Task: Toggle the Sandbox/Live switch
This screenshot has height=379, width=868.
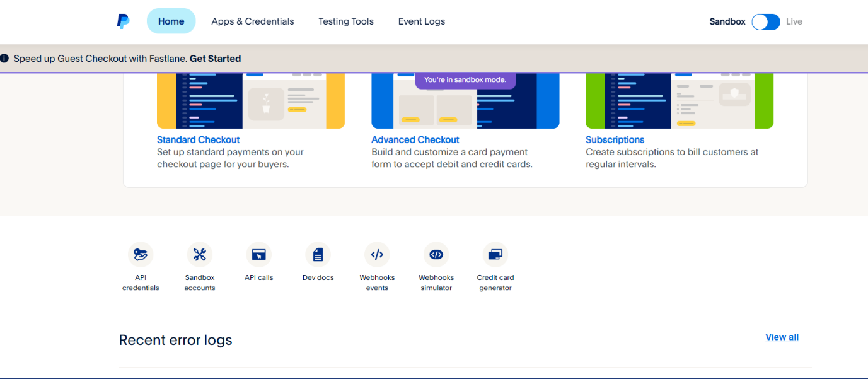Action: pos(766,21)
